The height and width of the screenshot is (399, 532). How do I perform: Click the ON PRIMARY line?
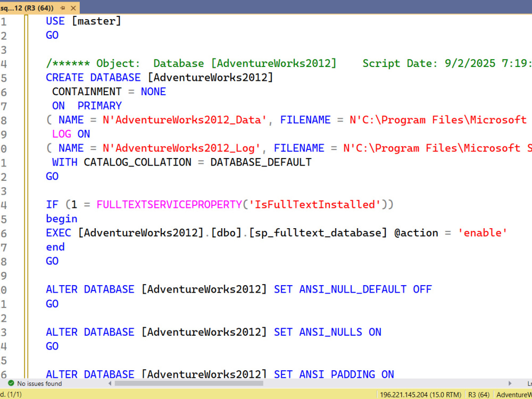pyautogui.click(x=87, y=106)
